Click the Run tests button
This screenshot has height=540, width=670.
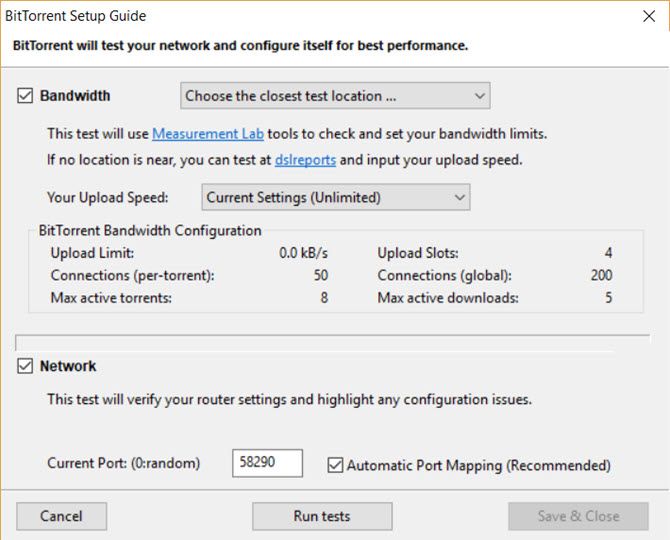pos(322,516)
